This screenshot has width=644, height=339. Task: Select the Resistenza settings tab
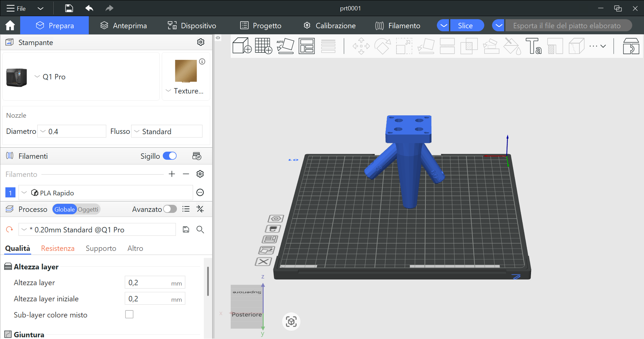point(58,248)
